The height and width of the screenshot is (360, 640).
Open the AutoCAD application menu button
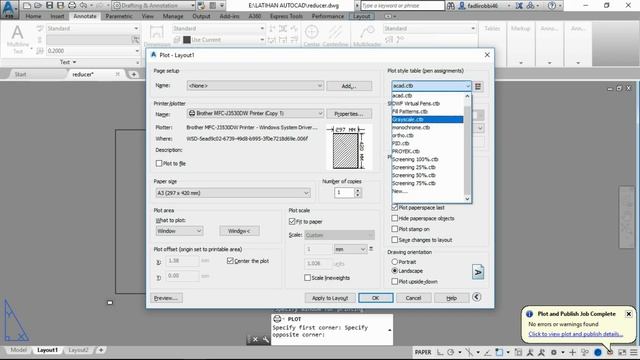tap(9, 9)
